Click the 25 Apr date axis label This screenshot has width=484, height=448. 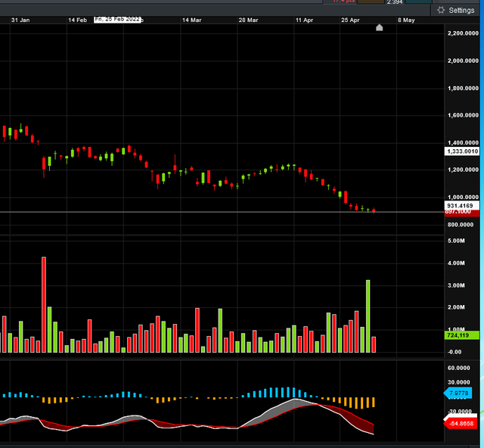[350, 20]
